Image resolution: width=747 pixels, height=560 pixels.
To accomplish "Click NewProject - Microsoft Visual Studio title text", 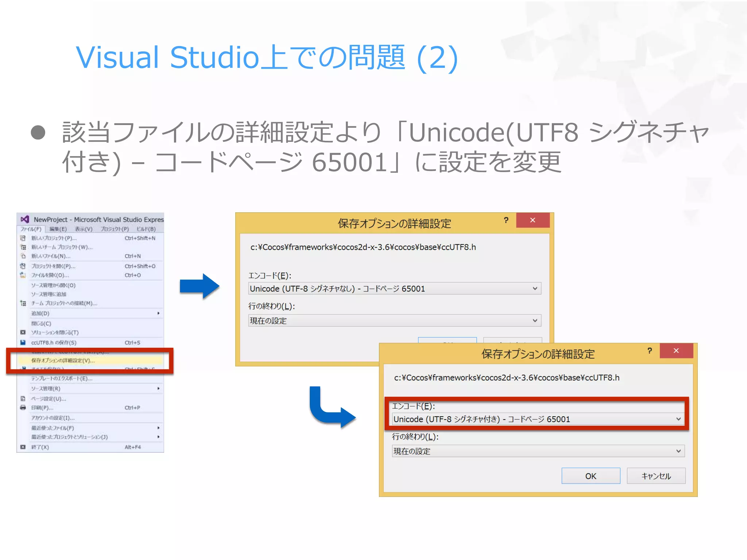I will [x=98, y=219].
